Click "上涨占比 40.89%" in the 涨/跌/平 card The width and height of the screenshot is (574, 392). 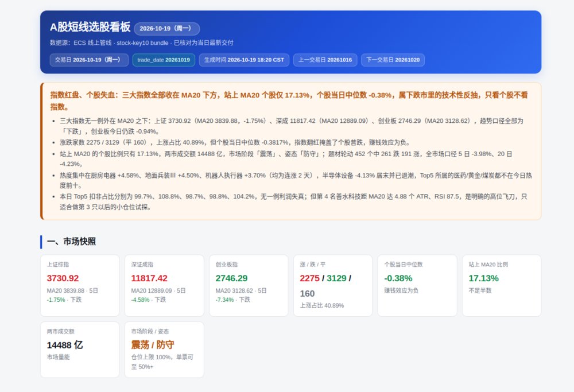click(x=322, y=305)
